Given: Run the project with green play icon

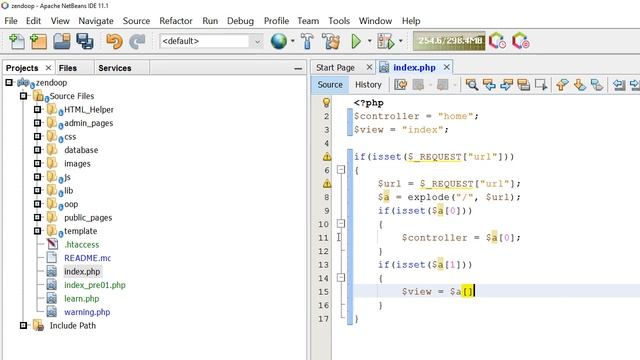Looking at the screenshot, I should (x=356, y=41).
